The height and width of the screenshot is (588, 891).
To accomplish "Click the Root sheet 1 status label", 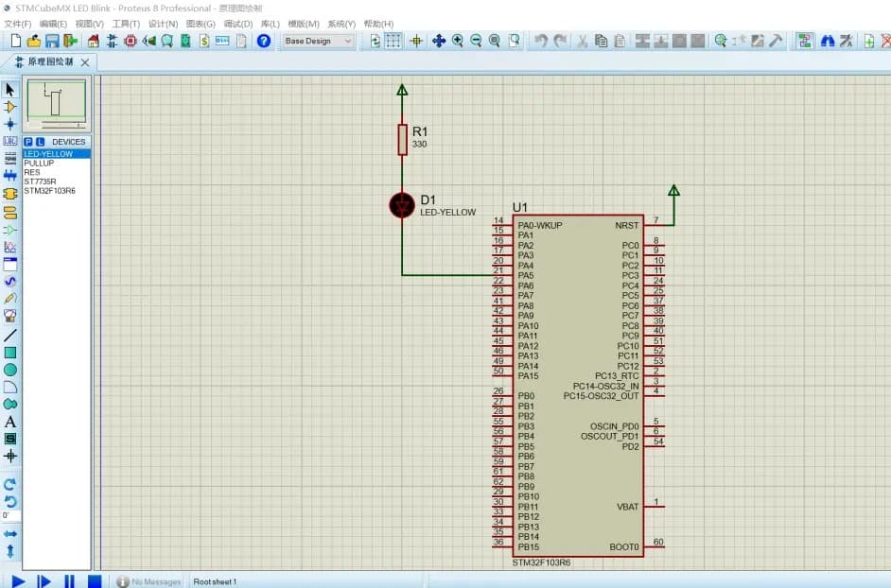I will [215, 581].
